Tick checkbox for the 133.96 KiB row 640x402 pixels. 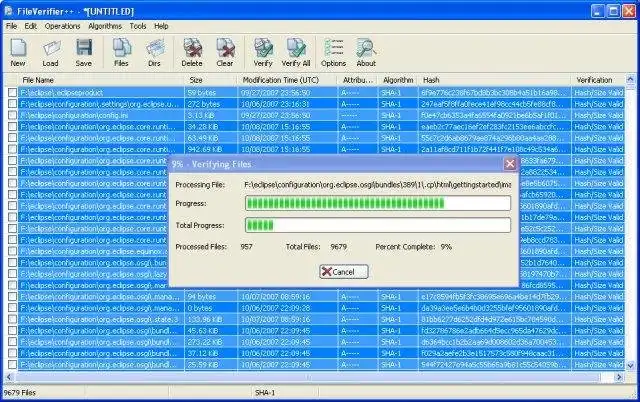(x=13, y=319)
